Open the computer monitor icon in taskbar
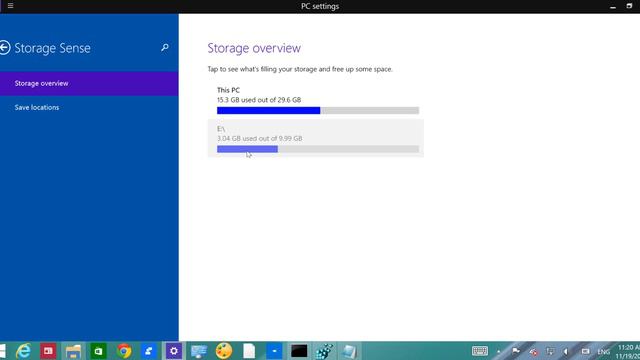Image resolution: width=640 pixels, height=360 pixels. coord(199,351)
